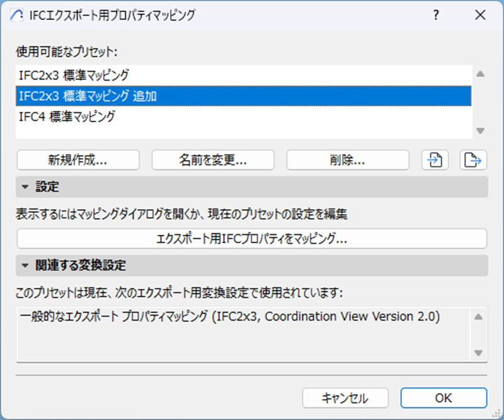Click translator list scroll down arrow
This screenshot has height=420, width=504.
[x=478, y=353]
